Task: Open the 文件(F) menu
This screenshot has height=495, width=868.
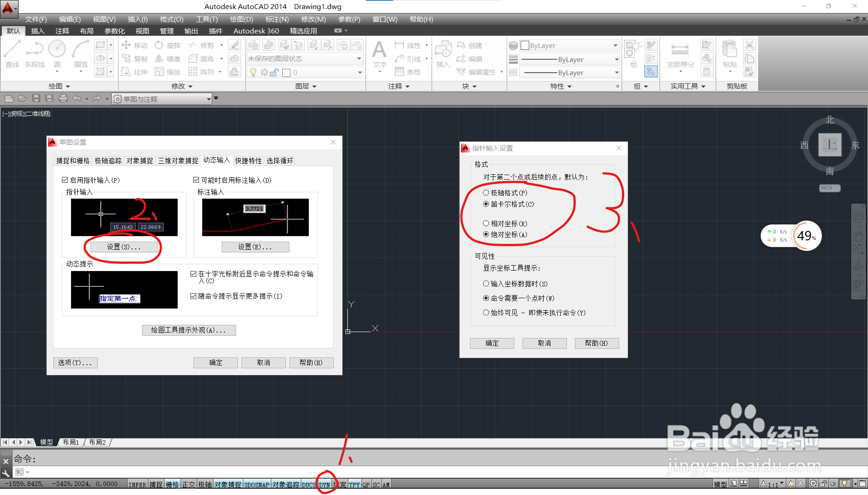Action: 36,19
